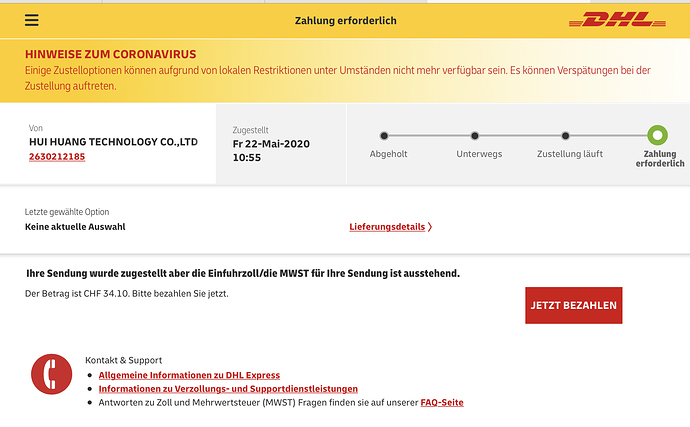Click the Zustellung läuft progress dot
Image resolution: width=690 pixels, height=427 pixels.
[x=565, y=135]
